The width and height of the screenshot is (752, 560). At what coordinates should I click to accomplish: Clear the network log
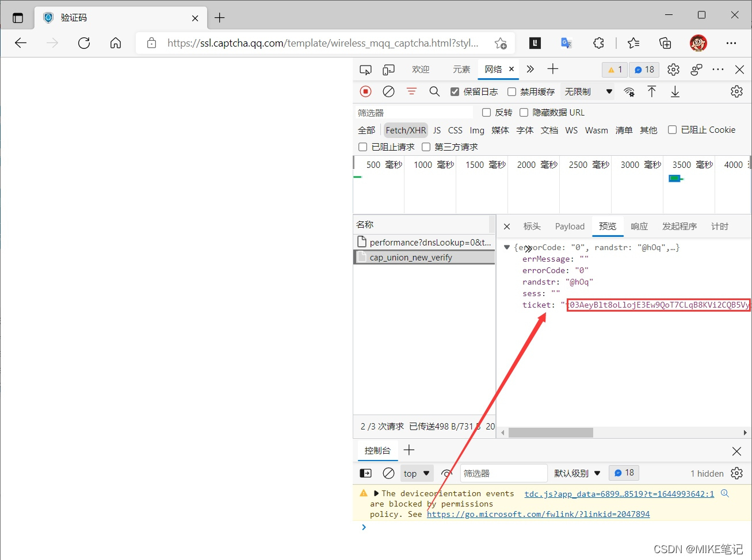[x=389, y=91]
